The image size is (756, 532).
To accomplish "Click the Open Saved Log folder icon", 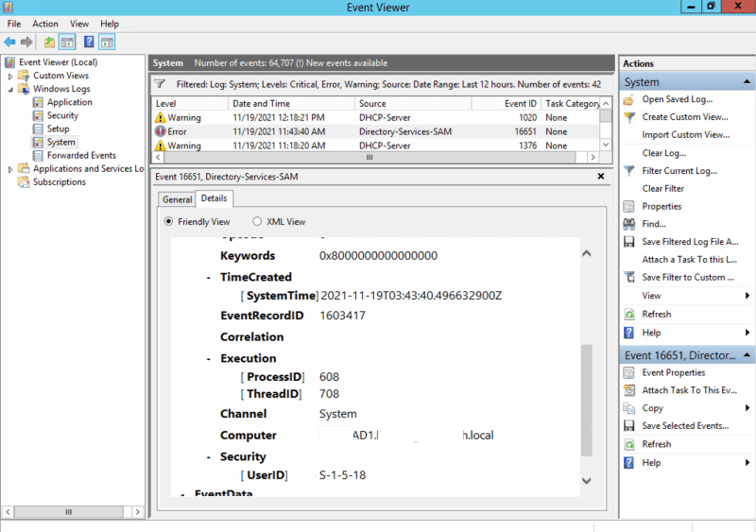I will pyautogui.click(x=628, y=99).
